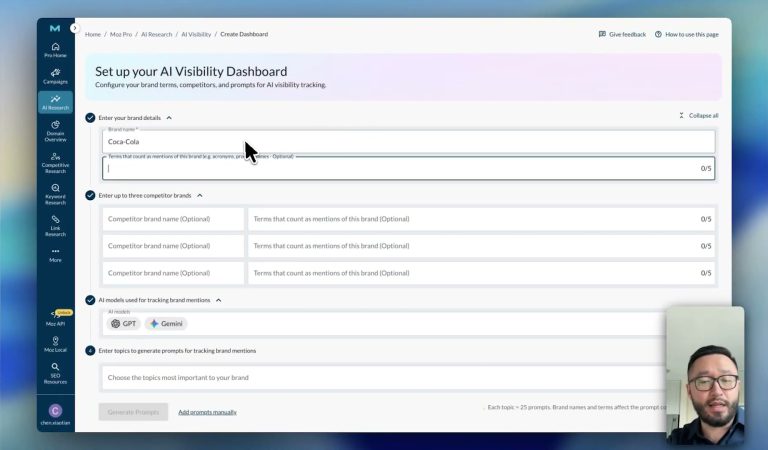Go to Moz Pro breadcrumb

click(121, 34)
